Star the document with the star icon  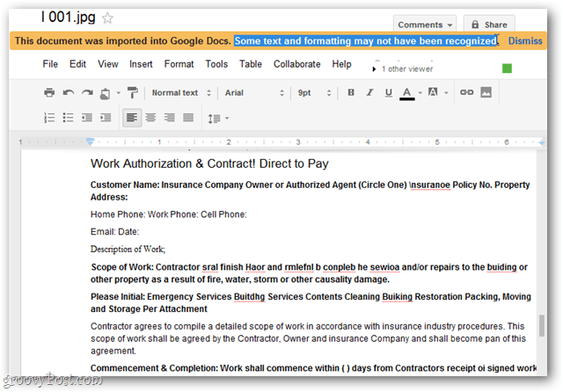tap(107, 18)
